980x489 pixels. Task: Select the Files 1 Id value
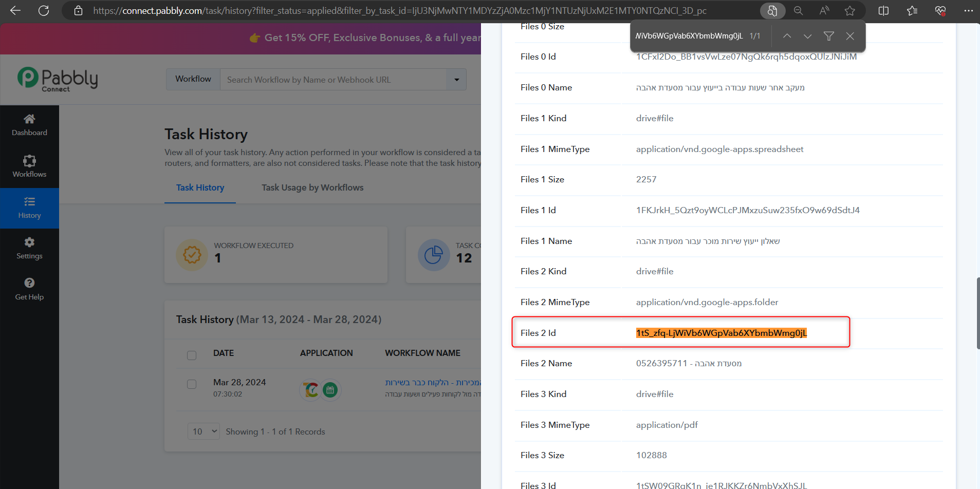tap(748, 210)
